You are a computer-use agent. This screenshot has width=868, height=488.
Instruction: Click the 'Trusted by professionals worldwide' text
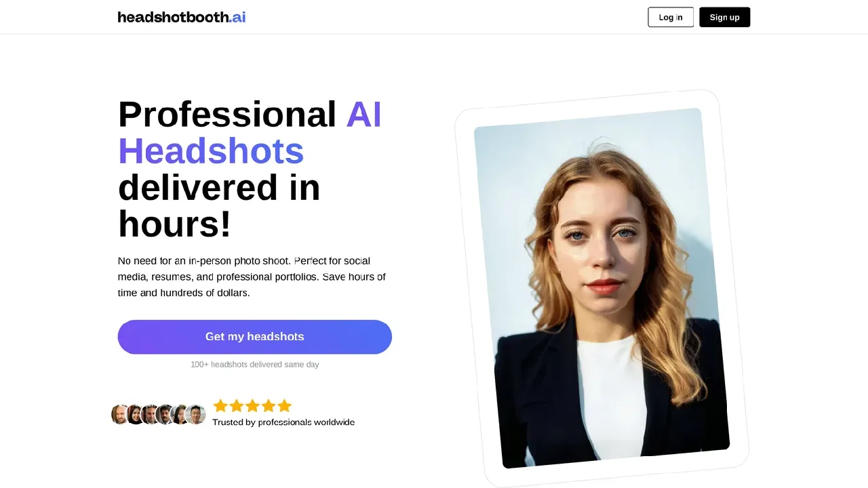pos(283,422)
